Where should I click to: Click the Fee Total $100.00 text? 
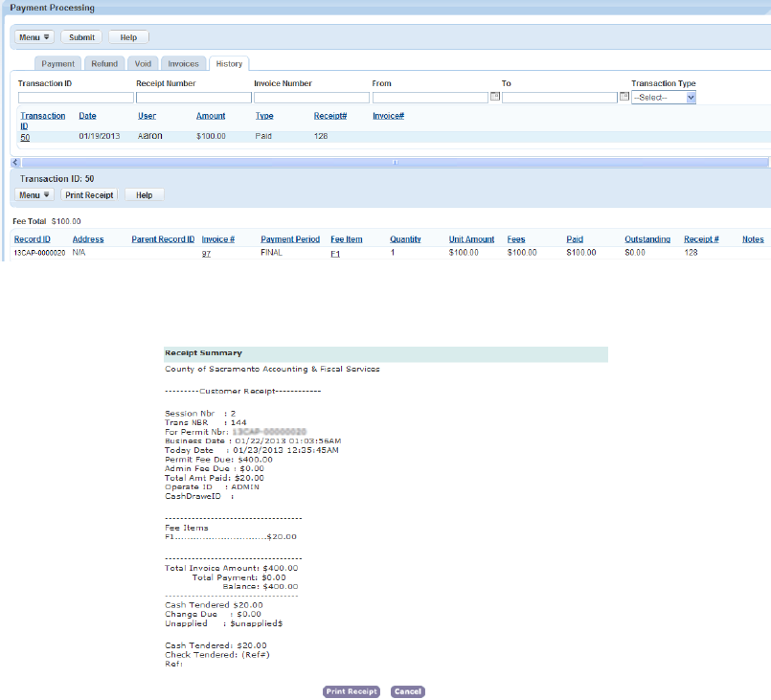coord(47,221)
